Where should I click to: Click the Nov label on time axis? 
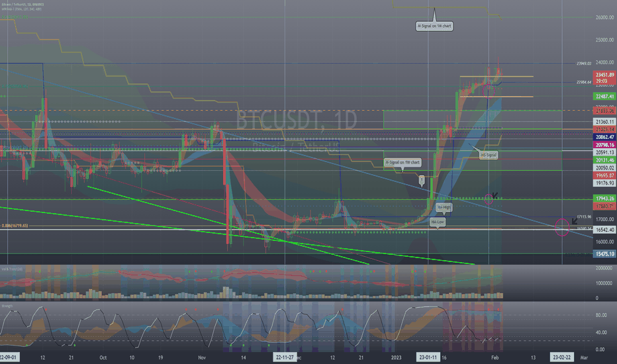tap(202, 357)
